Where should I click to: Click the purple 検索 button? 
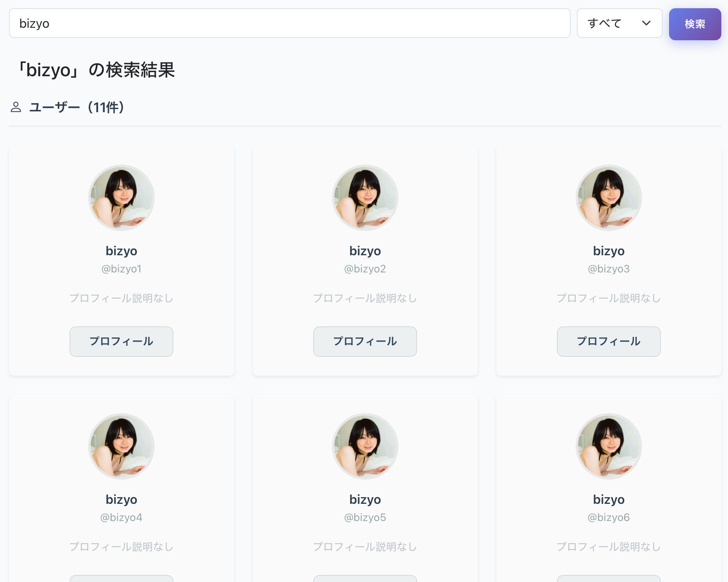click(x=695, y=24)
